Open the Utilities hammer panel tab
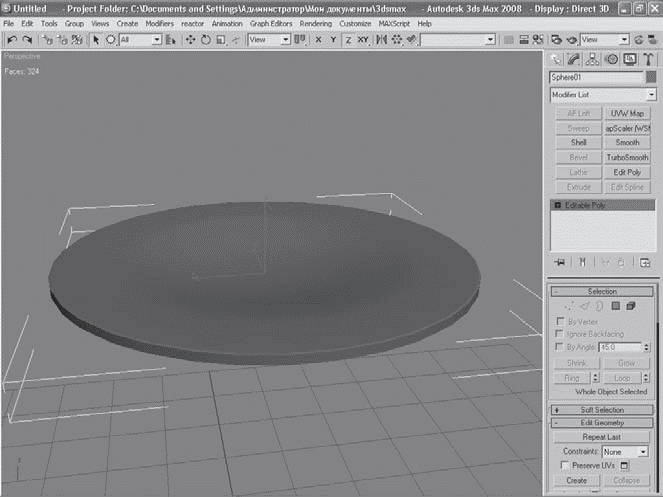 [x=648, y=59]
